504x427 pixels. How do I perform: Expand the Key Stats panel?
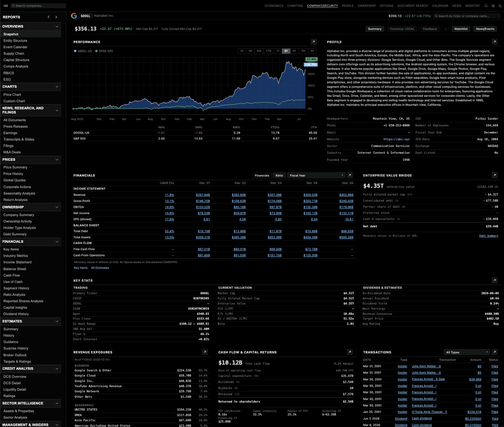(495, 280)
